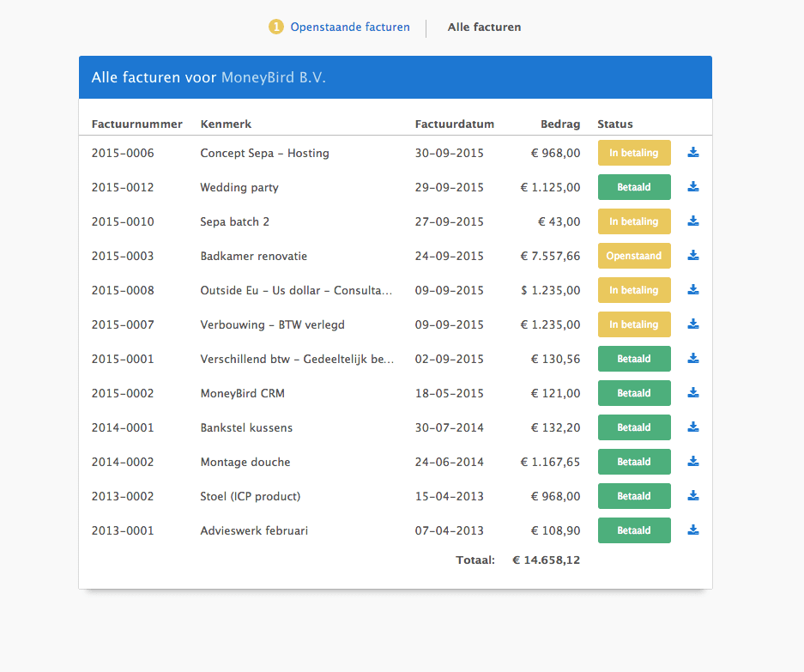Select invoice number 2013-0001

(123, 531)
